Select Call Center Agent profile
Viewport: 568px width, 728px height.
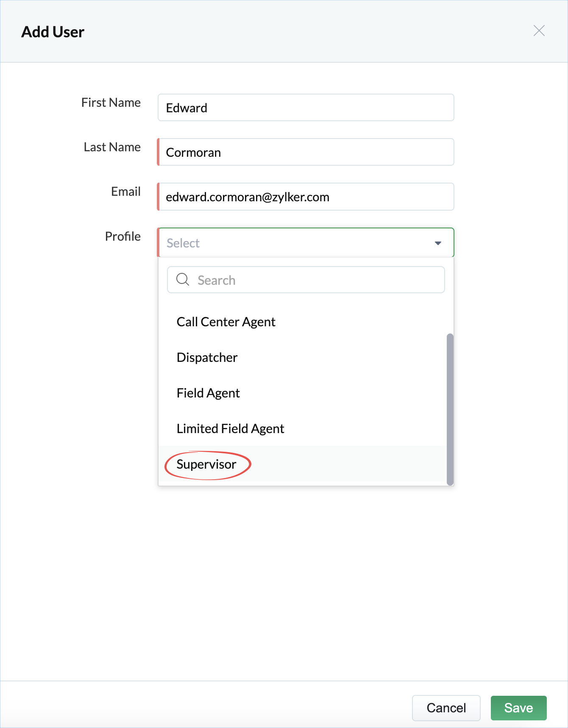303,322
